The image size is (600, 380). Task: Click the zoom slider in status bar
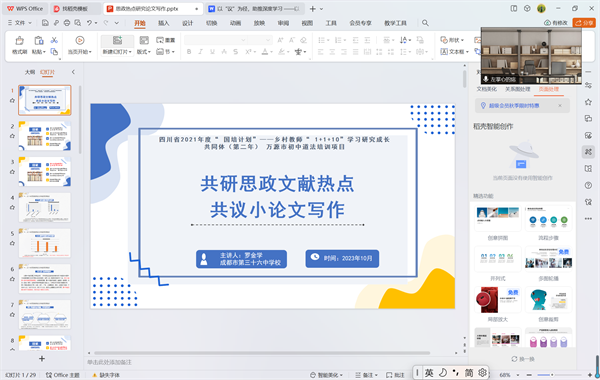(x=560, y=375)
